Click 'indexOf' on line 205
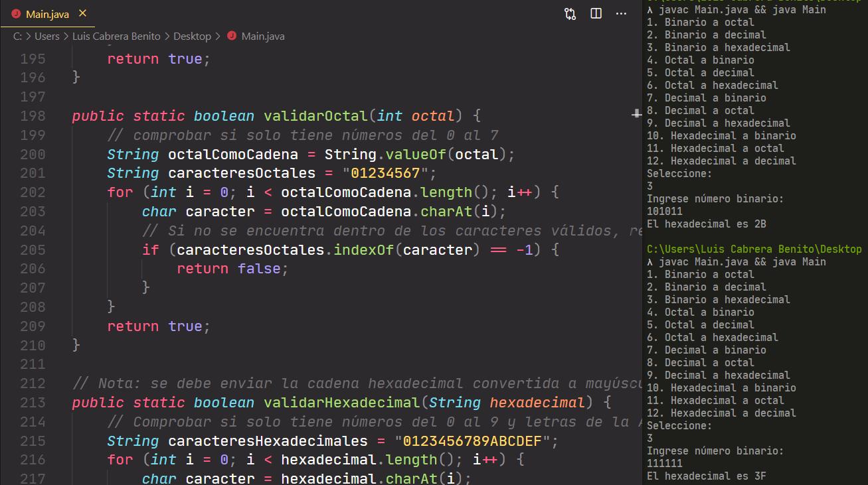Screen dimensions: 868x485 click(x=363, y=250)
